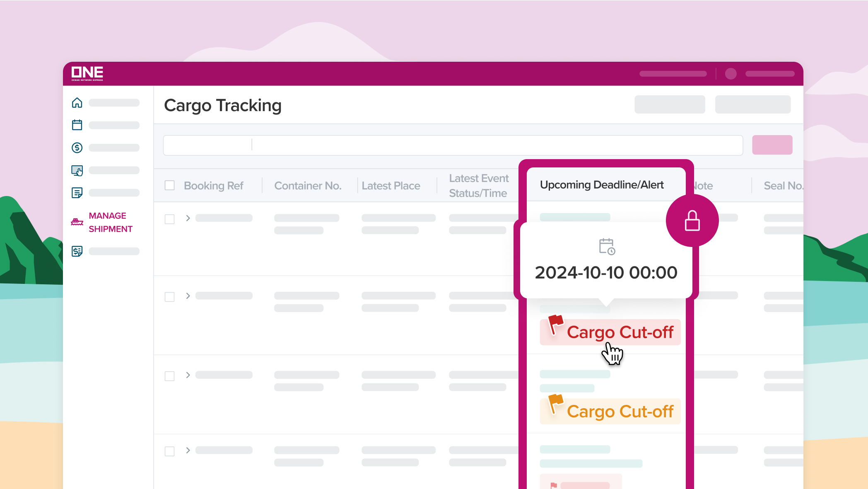Click the ship Manage Shipment icon

click(x=77, y=222)
